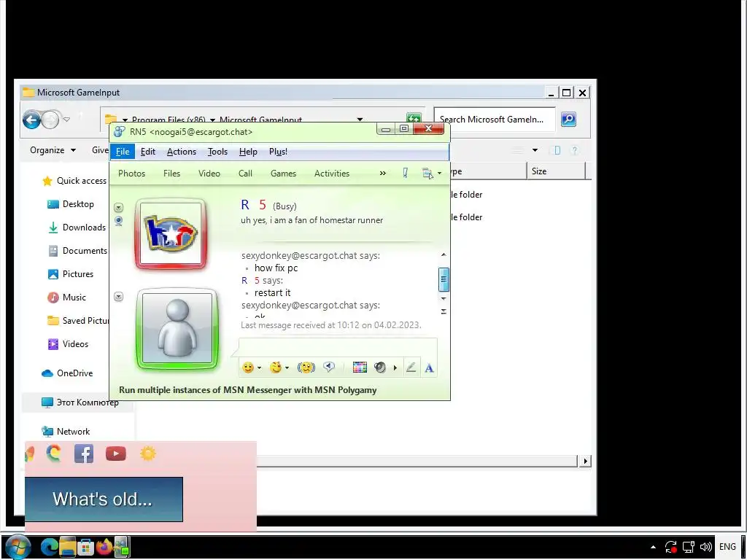This screenshot has height=560, width=747.
Task: Click Call in the Messenger toolbar
Action: tap(245, 174)
